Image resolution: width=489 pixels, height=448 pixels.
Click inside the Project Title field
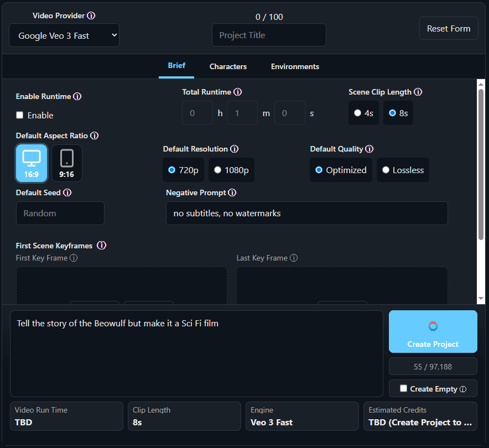tap(269, 35)
